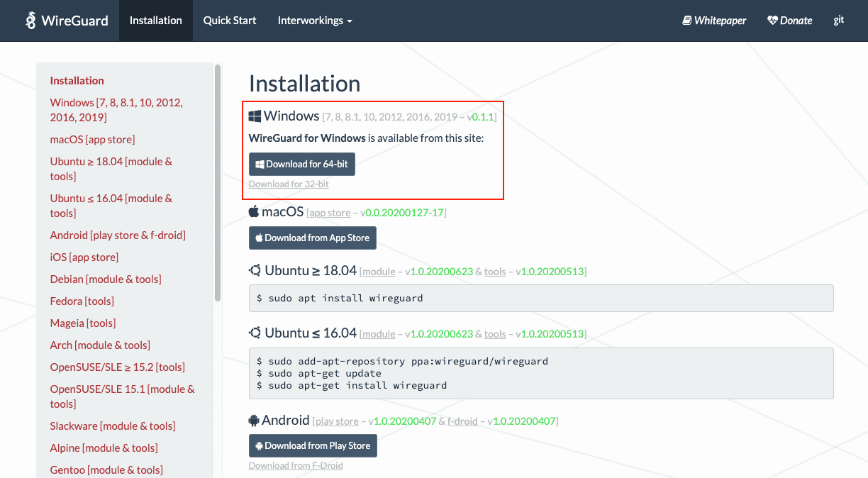Open the git link in navbar
The width and height of the screenshot is (868, 478).
[838, 21]
